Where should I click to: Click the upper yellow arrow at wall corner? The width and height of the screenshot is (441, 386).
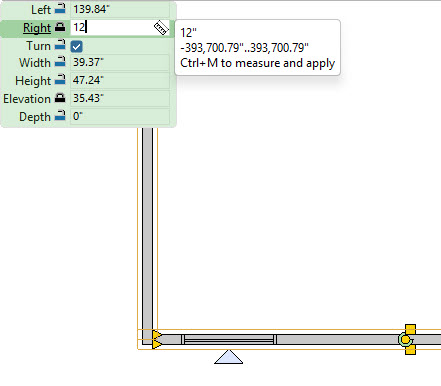coord(157,335)
